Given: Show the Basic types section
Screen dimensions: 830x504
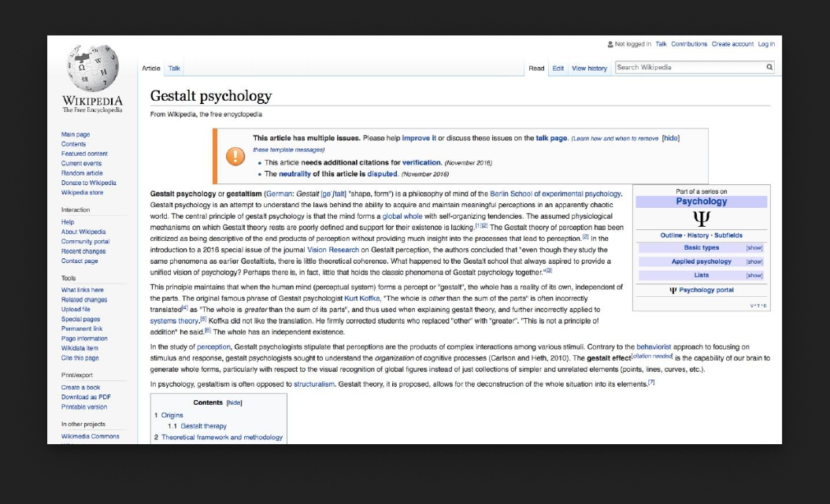Looking at the screenshot, I should 754,248.
